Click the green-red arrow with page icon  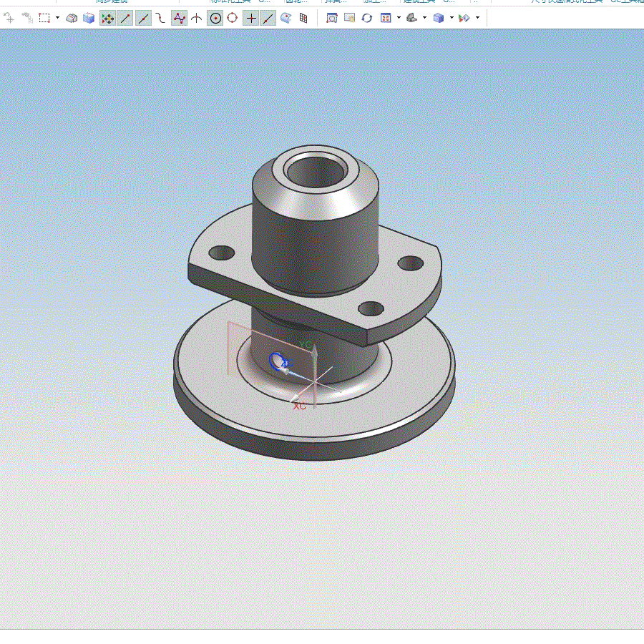tap(464, 18)
